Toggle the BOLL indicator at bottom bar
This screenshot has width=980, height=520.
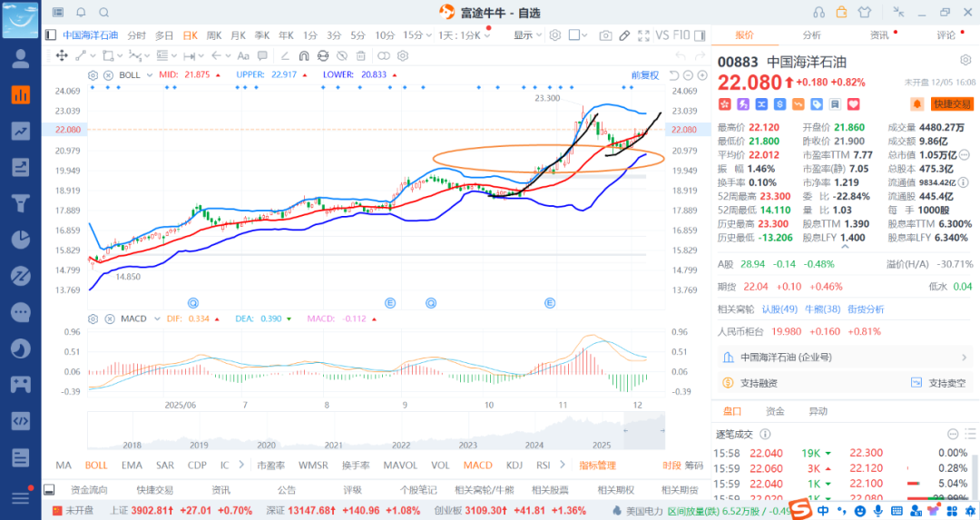pyautogui.click(x=96, y=465)
